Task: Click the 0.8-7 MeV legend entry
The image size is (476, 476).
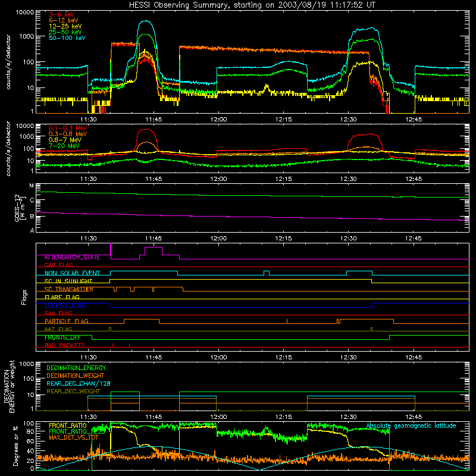Action: coord(65,140)
